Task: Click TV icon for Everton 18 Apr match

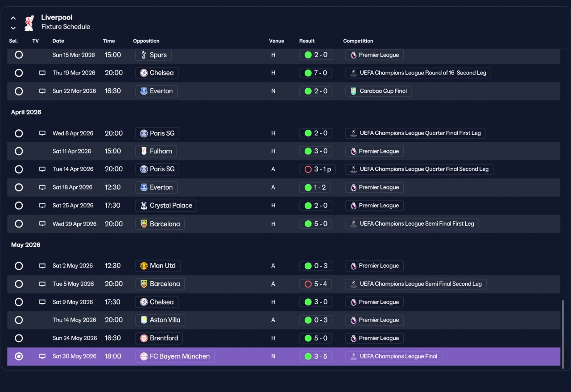Action: 42,187
